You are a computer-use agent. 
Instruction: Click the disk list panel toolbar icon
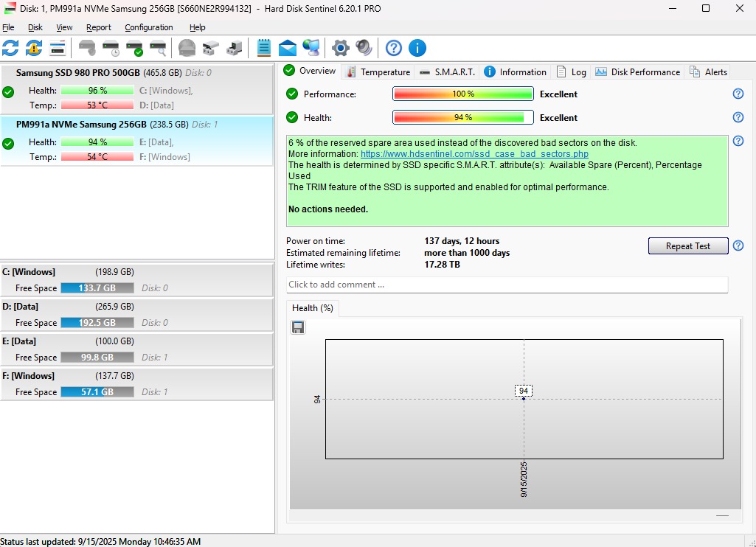58,48
